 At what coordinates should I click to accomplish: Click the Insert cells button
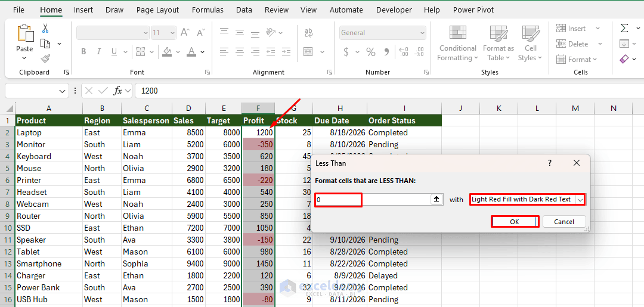[572, 29]
